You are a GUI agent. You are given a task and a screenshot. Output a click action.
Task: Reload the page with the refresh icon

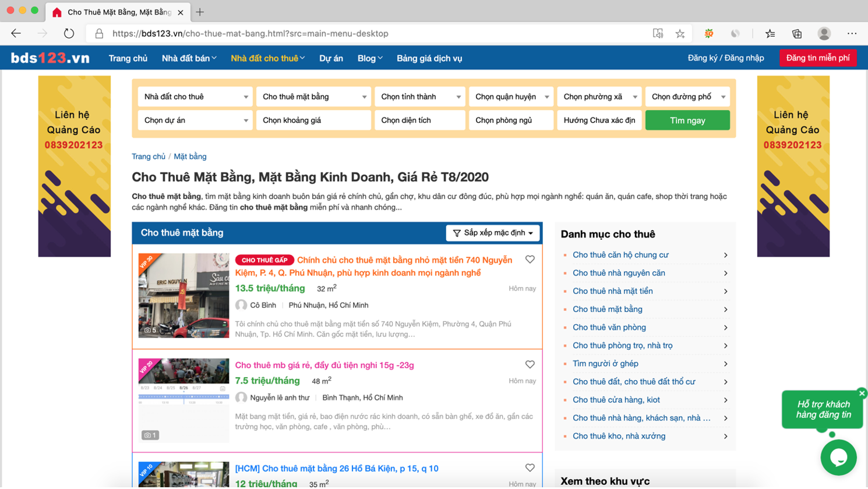point(69,34)
